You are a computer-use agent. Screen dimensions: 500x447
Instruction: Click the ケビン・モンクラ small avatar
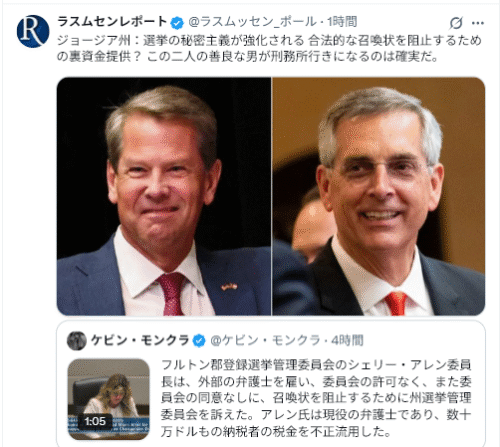click(x=77, y=341)
